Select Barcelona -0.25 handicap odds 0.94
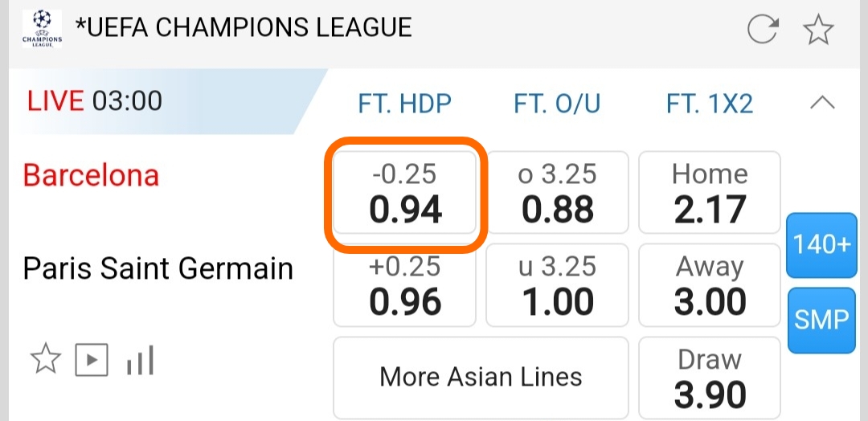Screen dimensions: 868x421 [x=405, y=193]
